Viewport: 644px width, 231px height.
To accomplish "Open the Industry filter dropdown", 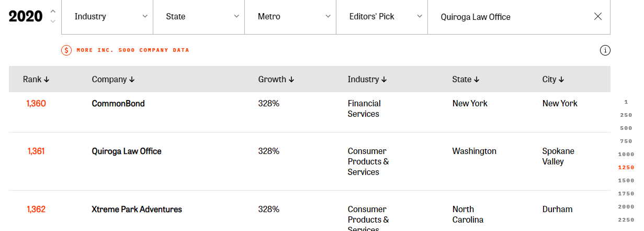I will coord(107,17).
